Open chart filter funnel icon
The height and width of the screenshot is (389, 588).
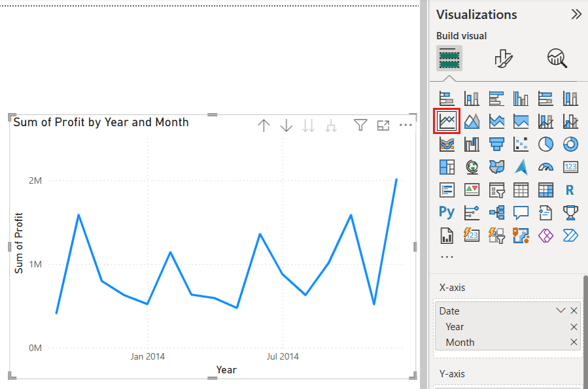(360, 125)
